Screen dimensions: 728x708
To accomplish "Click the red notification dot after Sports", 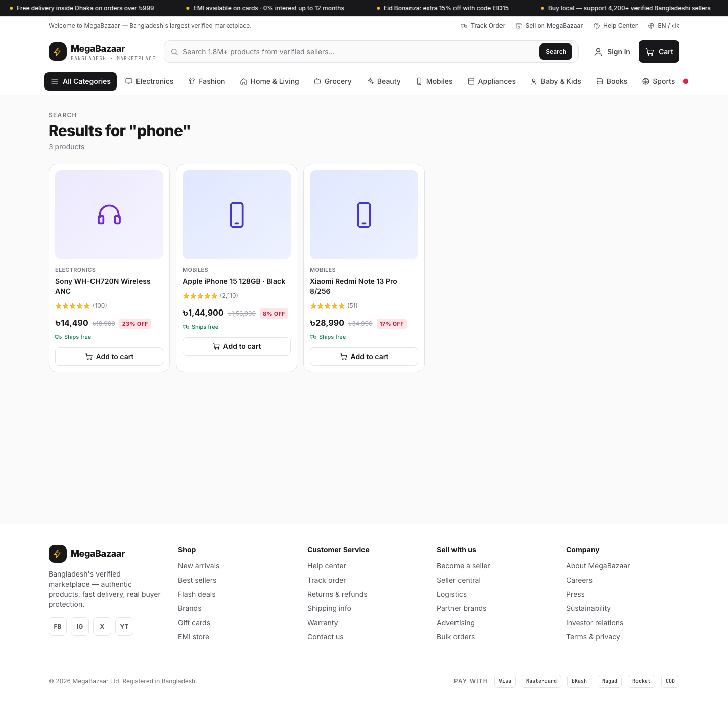I will [x=686, y=81].
